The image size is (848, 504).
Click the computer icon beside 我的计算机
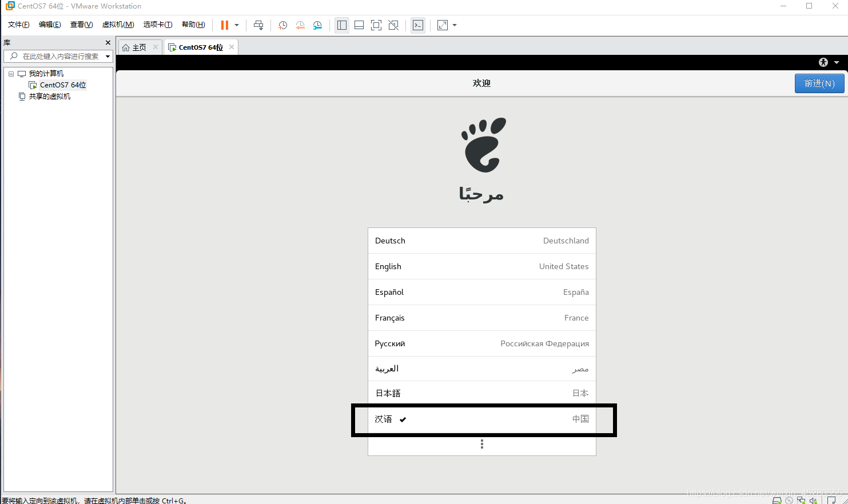pos(22,74)
